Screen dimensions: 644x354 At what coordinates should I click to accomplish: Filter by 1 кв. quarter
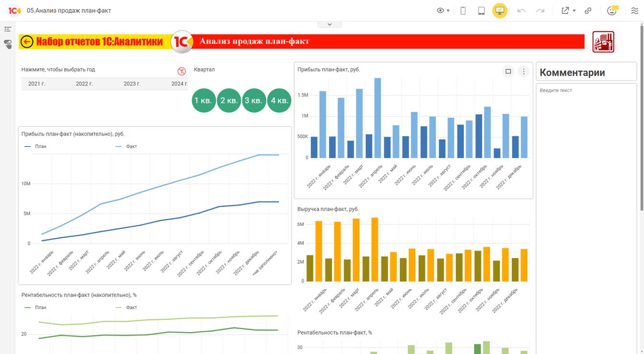pos(204,101)
